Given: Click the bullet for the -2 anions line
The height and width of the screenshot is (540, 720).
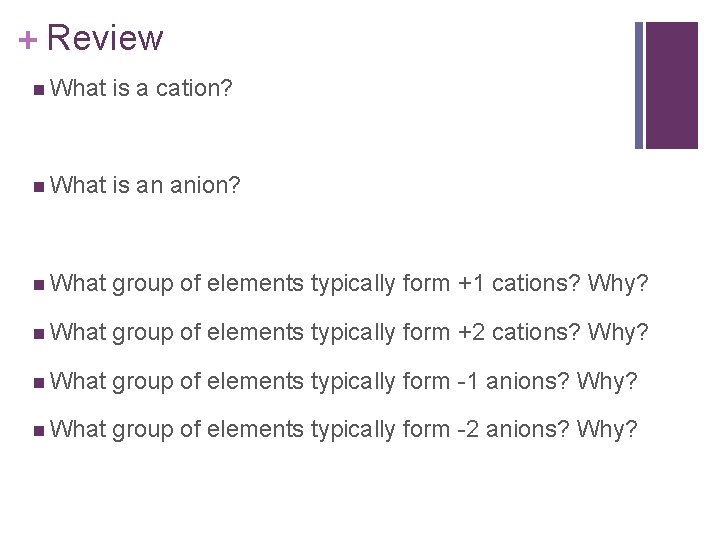Looking at the screenshot, I should tap(37, 430).
